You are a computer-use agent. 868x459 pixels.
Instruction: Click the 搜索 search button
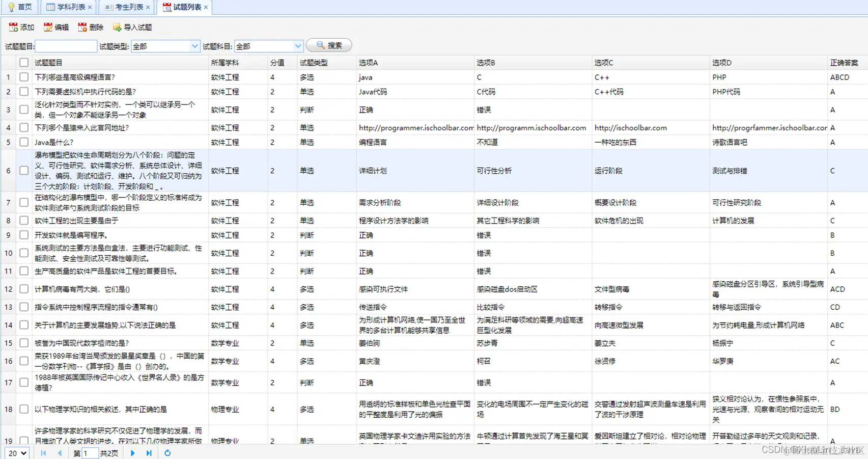click(x=330, y=45)
